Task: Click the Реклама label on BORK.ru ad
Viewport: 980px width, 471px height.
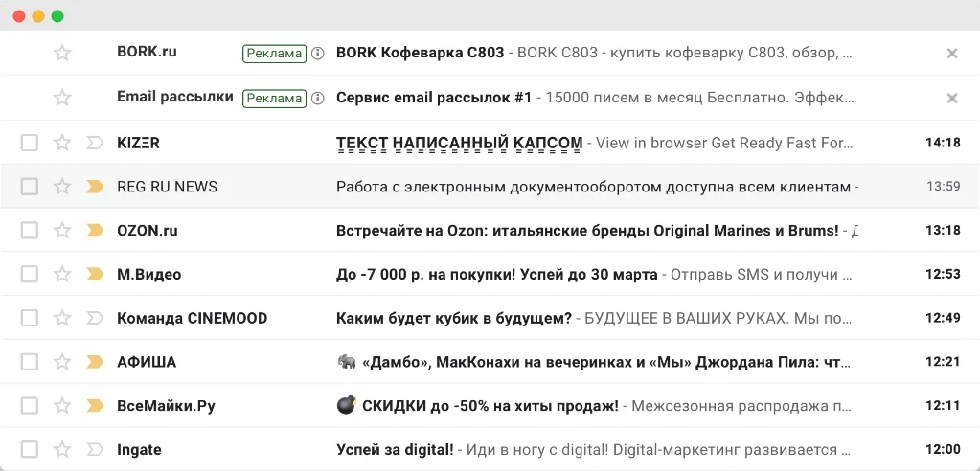Action: pos(274,54)
